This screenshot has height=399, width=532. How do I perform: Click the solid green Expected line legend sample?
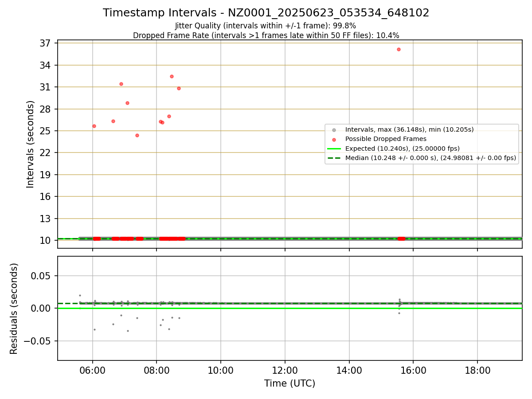coord(334,149)
